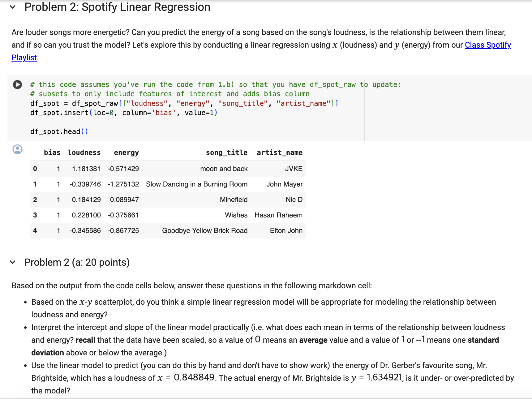Select the play button on the code cell
Viewport: 532px width, 399px height.
[17, 84]
